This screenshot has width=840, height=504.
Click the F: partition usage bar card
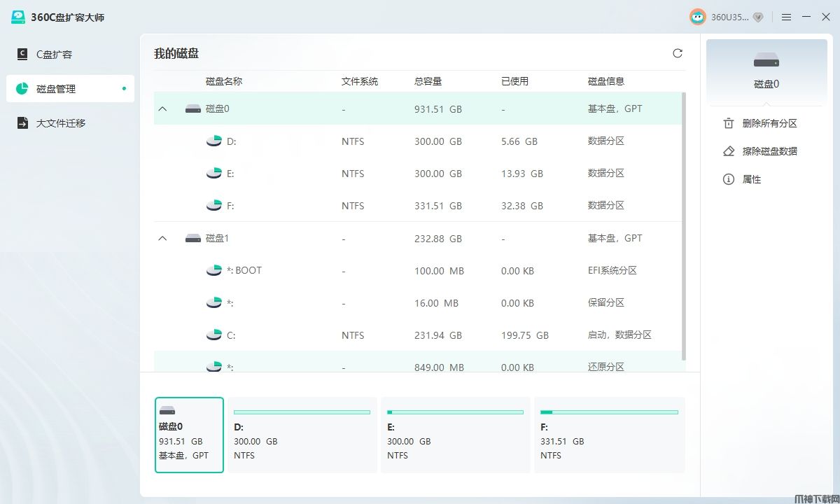(609, 435)
